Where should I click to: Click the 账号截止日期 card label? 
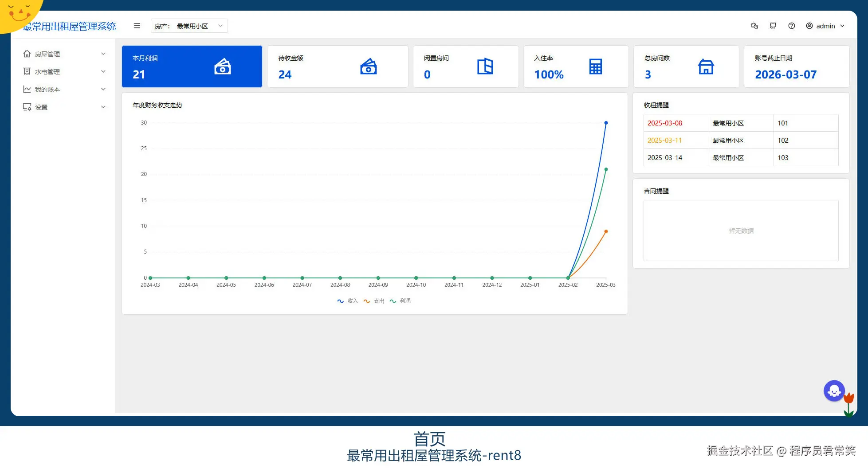coord(774,58)
